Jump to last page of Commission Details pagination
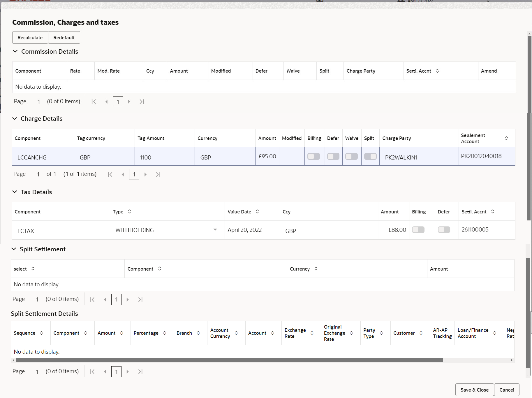 point(142,101)
